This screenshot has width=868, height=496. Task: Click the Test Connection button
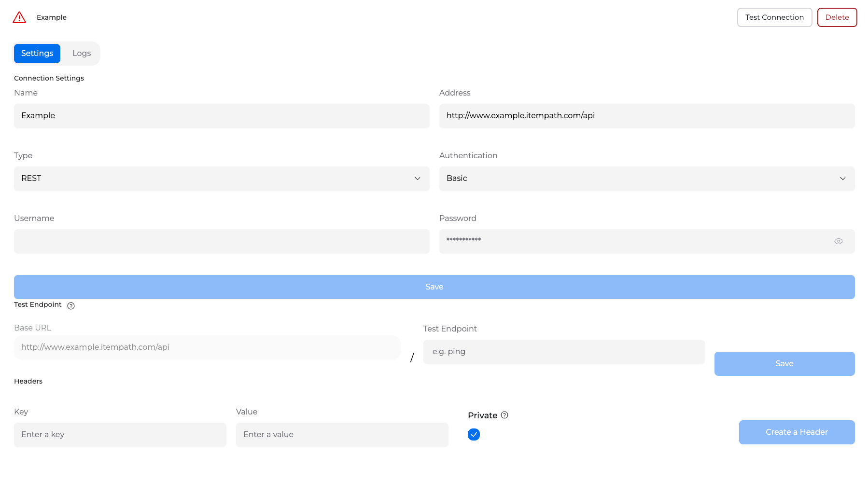(x=774, y=17)
